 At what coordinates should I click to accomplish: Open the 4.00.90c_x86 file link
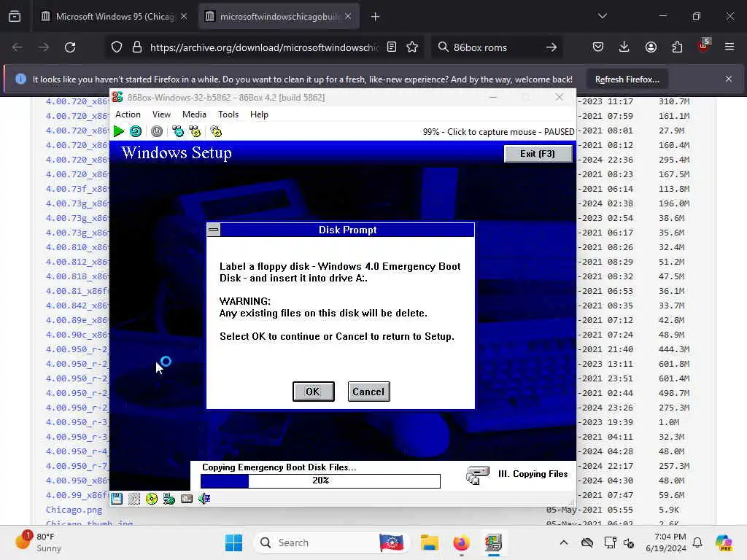[x=77, y=334]
